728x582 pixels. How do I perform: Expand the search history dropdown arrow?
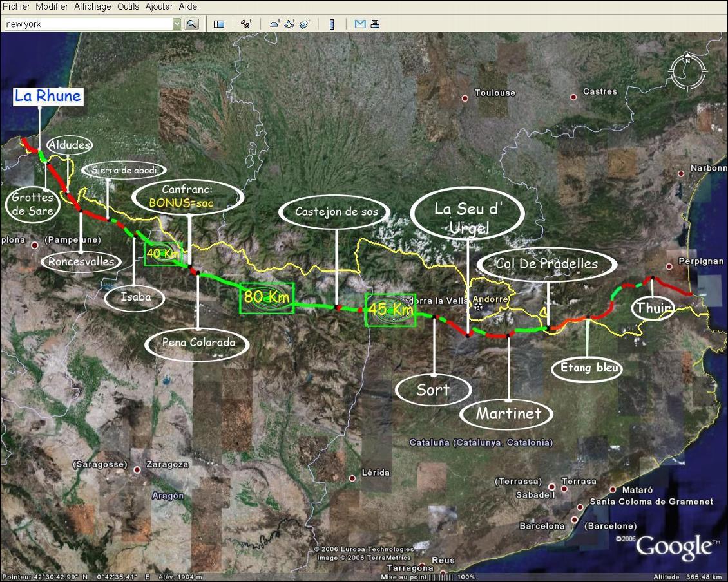177,24
